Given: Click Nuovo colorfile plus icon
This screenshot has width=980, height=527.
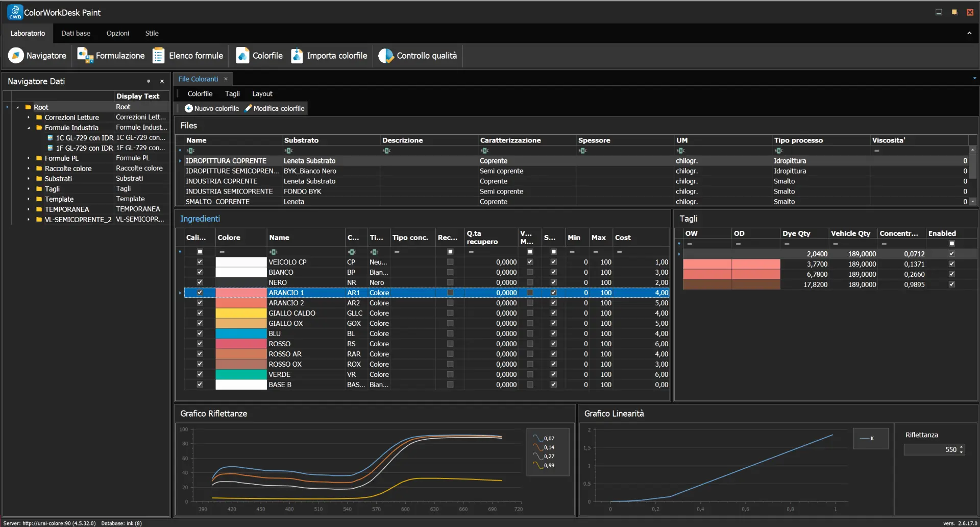Looking at the screenshot, I should point(188,108).
